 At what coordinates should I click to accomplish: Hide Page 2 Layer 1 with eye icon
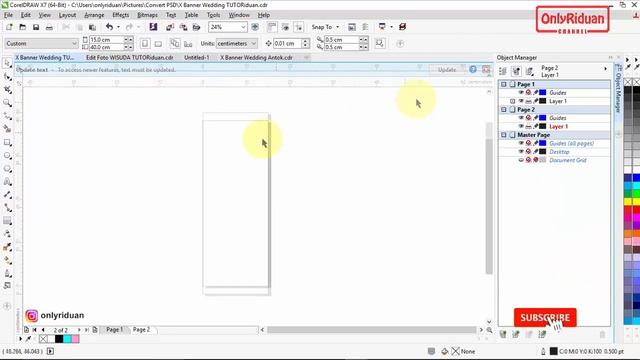coord(521,127)
